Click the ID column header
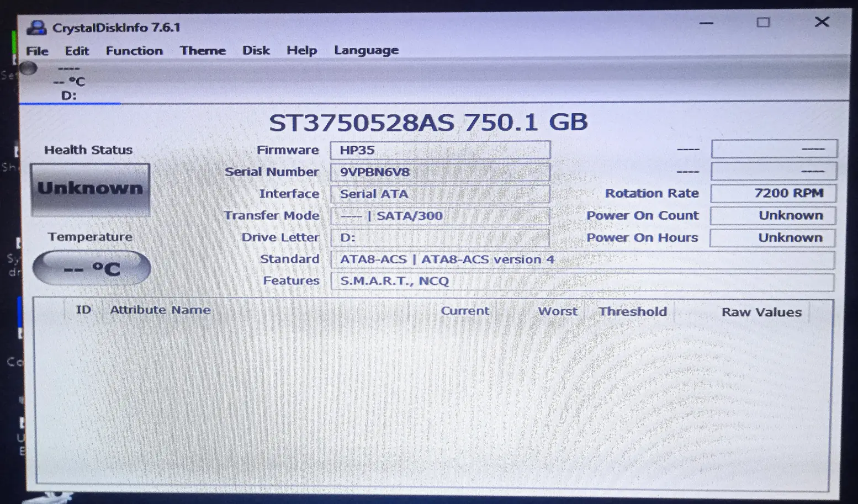This screenshot has height=504, width=858. (83, 310)
